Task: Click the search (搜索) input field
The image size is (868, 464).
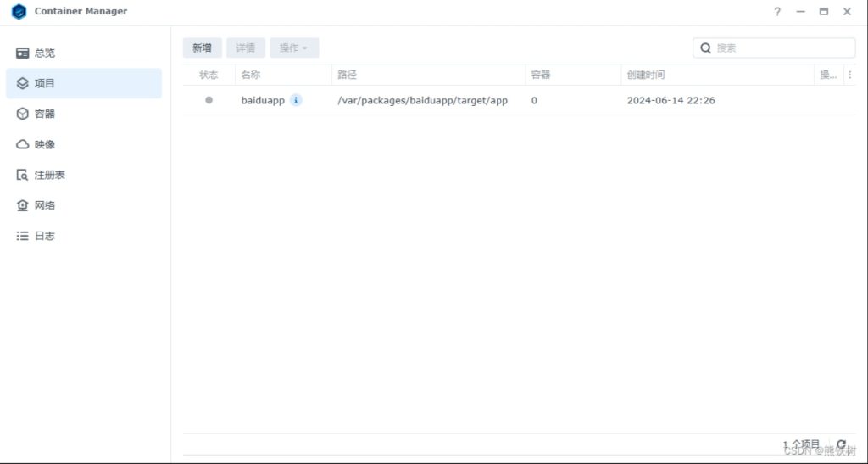Action: pyautogui.click(x=782, y=48)
